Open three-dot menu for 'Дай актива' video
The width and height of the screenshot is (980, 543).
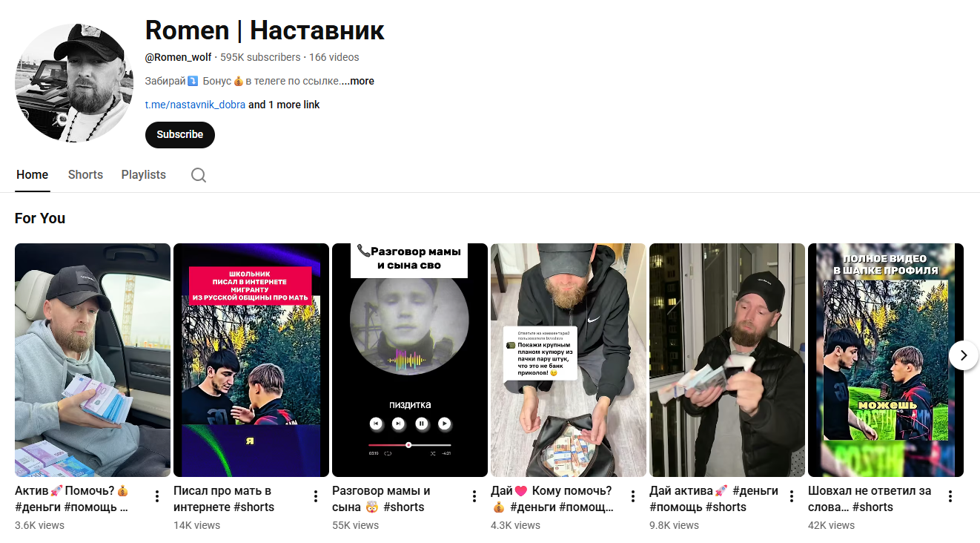792,496
